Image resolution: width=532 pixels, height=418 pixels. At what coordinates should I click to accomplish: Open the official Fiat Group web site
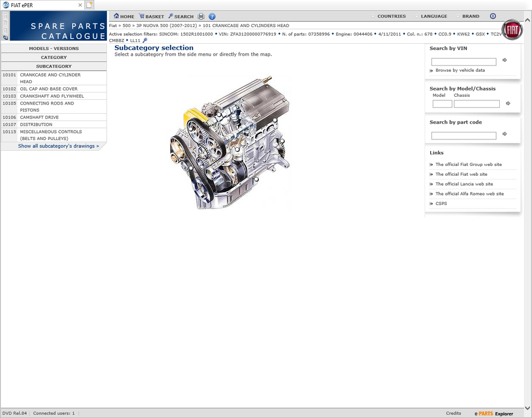click(x=469, y=164)
